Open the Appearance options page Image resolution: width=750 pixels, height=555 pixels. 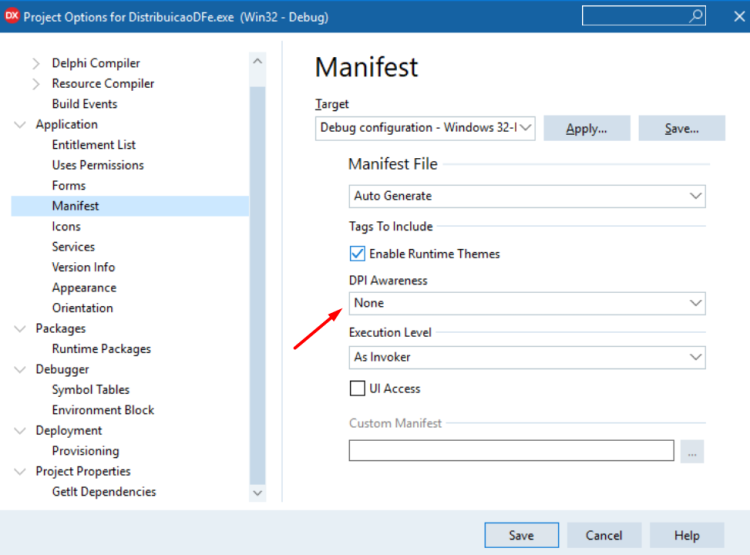[x=84, y=288]
